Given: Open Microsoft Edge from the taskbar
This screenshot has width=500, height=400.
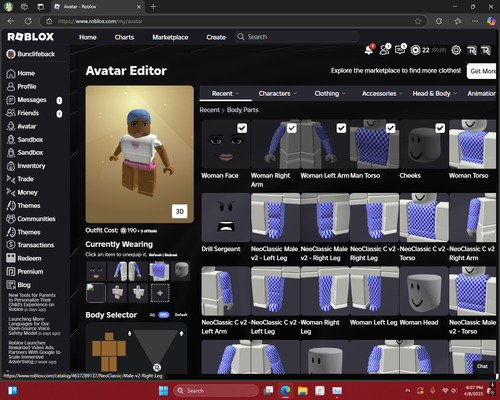Looking at the screenshot, I should (285, 391).
